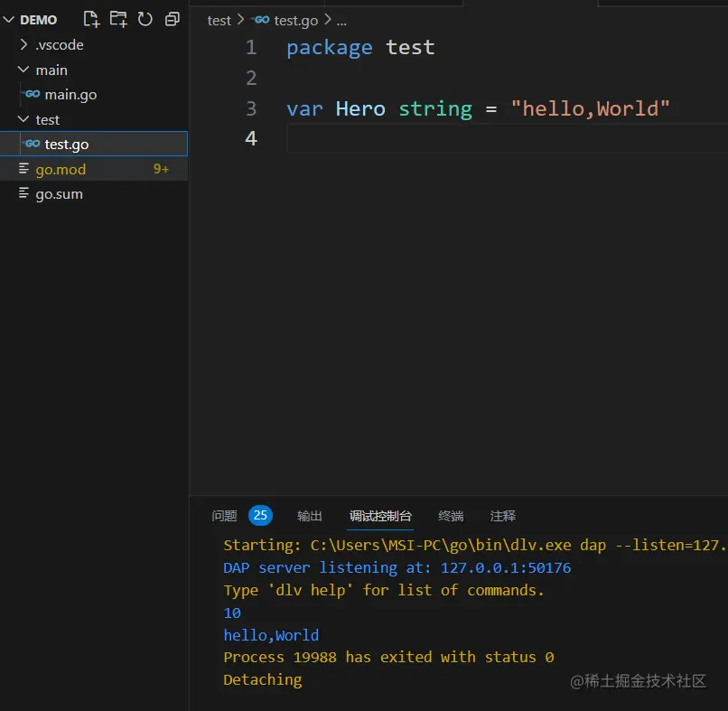This screenshot has width=728, height=711.
Task: Click the 'package' keyword on line 1
Action: 329,48
